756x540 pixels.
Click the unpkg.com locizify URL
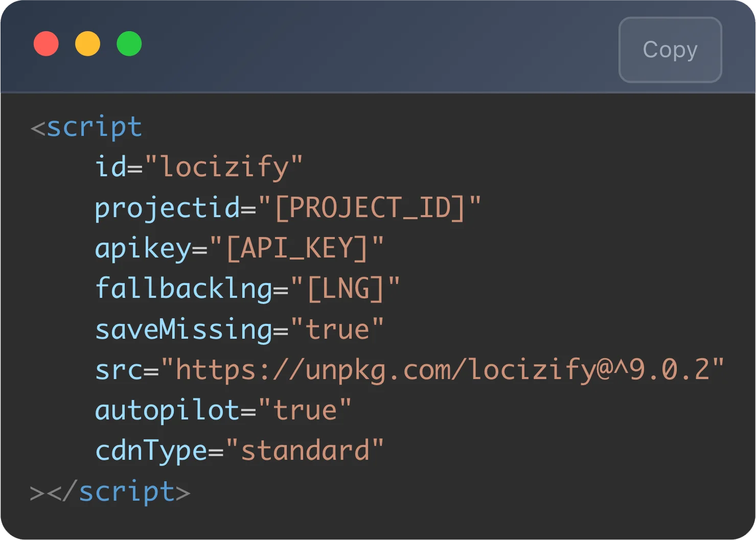[443, 370]
